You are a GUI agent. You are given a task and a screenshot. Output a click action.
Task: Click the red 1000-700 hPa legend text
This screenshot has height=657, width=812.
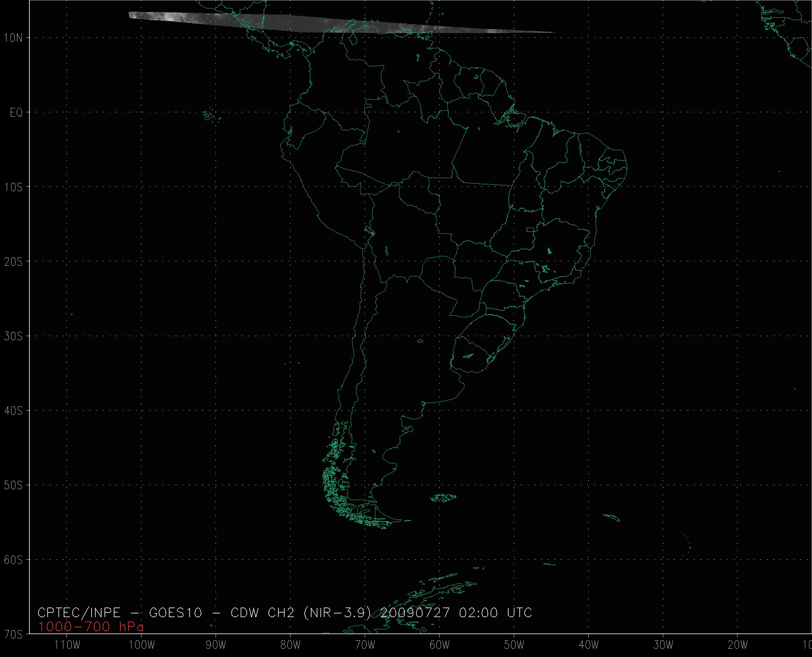pyautogui.click(x=91, y=627)
